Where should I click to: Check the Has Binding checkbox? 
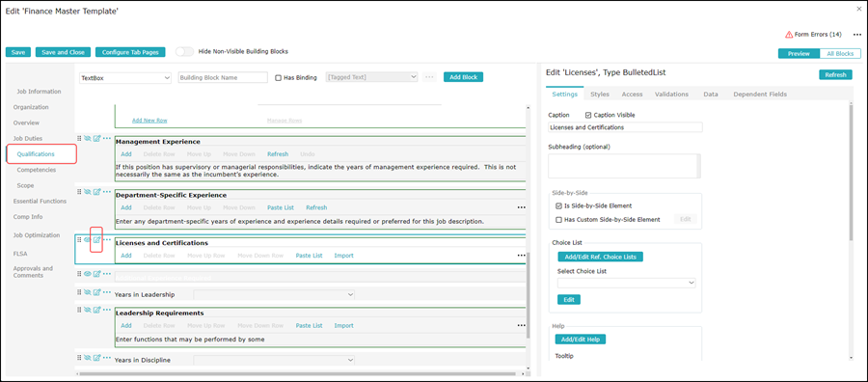click(279, 78)
